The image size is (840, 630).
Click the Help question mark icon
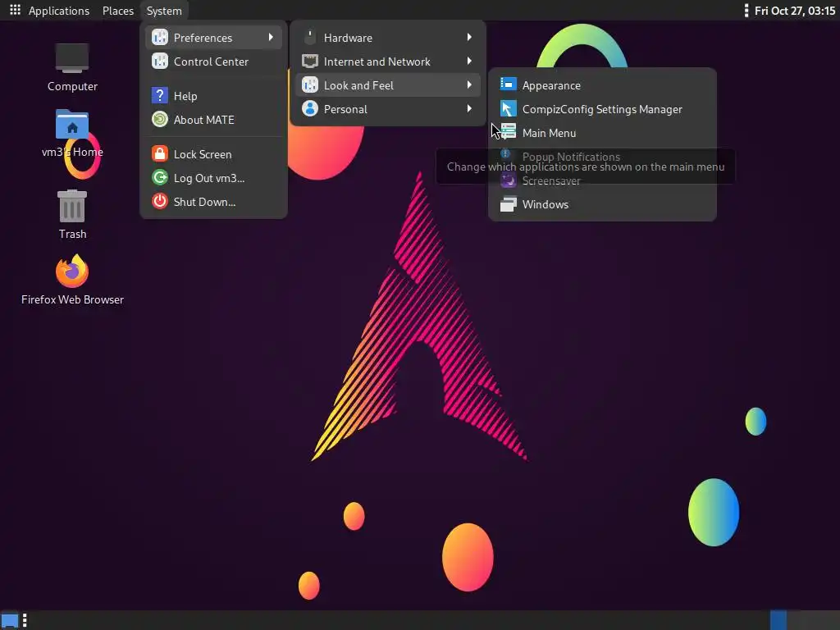160,95
